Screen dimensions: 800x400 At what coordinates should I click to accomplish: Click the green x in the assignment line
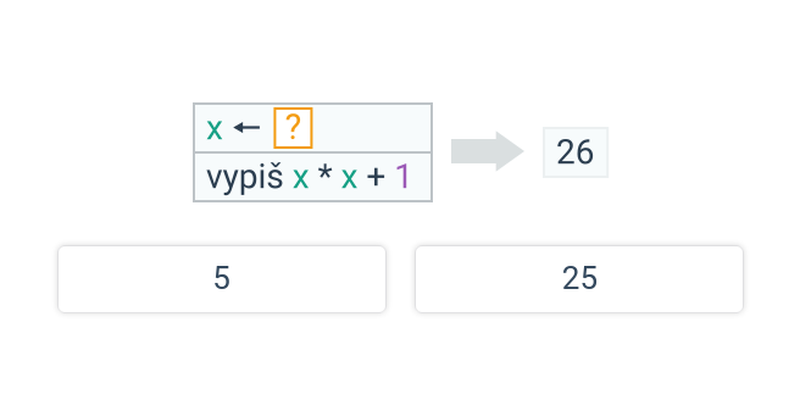214,129
